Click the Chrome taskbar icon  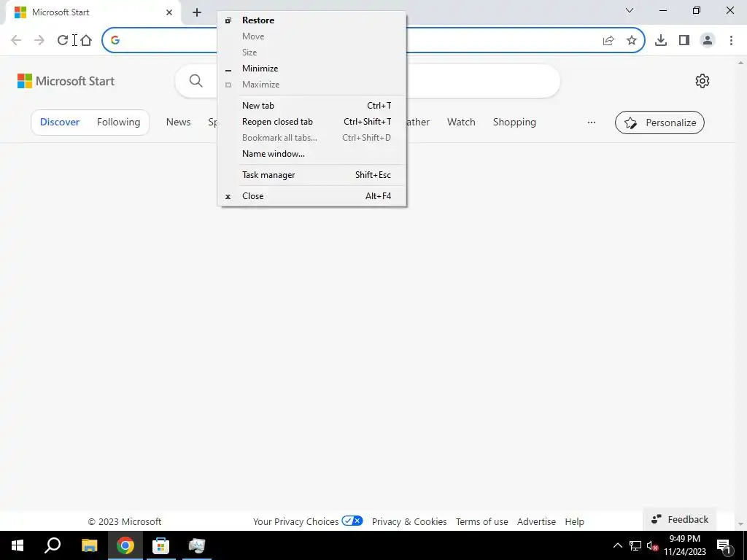click(125, 545)
